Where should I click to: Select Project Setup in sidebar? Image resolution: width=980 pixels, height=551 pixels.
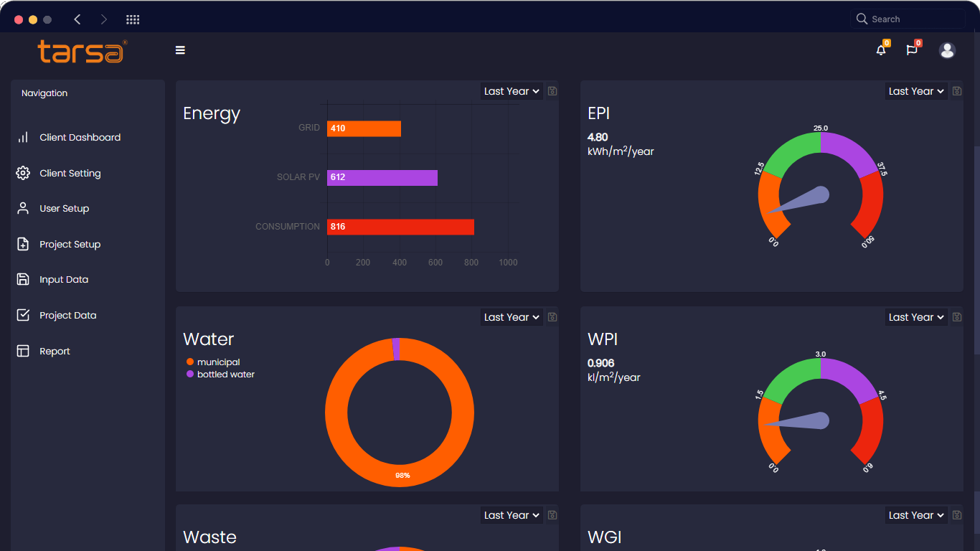pos(70,245)
